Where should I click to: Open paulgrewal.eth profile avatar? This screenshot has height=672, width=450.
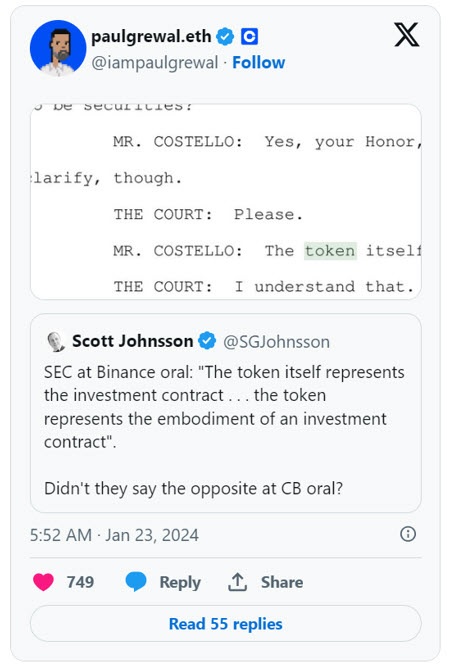click(x=58, y=48)
